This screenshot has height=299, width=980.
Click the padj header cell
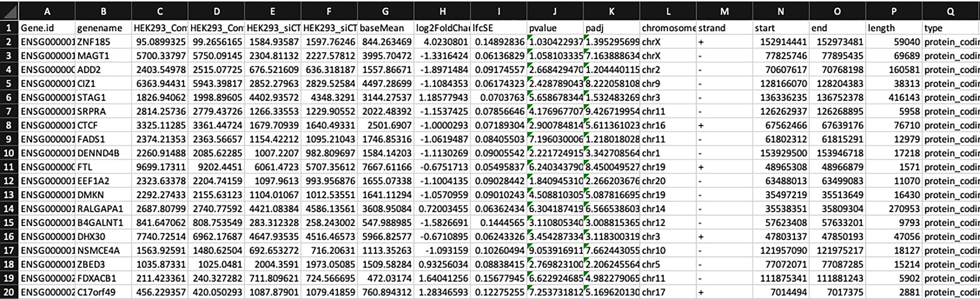coord(611,28)
